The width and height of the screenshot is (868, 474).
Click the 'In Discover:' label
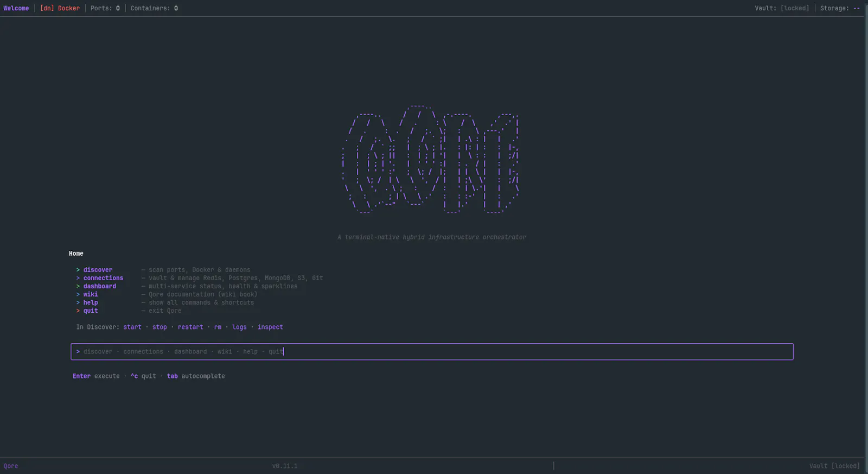(98, 327)
